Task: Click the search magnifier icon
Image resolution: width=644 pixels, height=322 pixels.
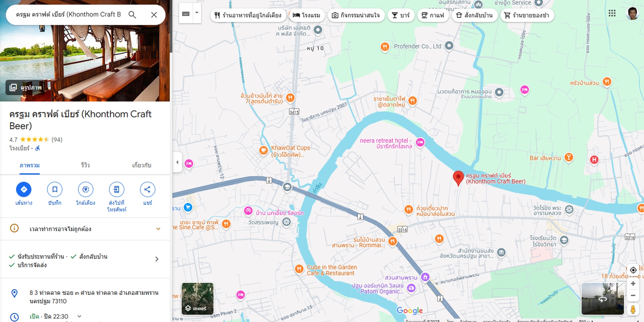Action: 132,15
